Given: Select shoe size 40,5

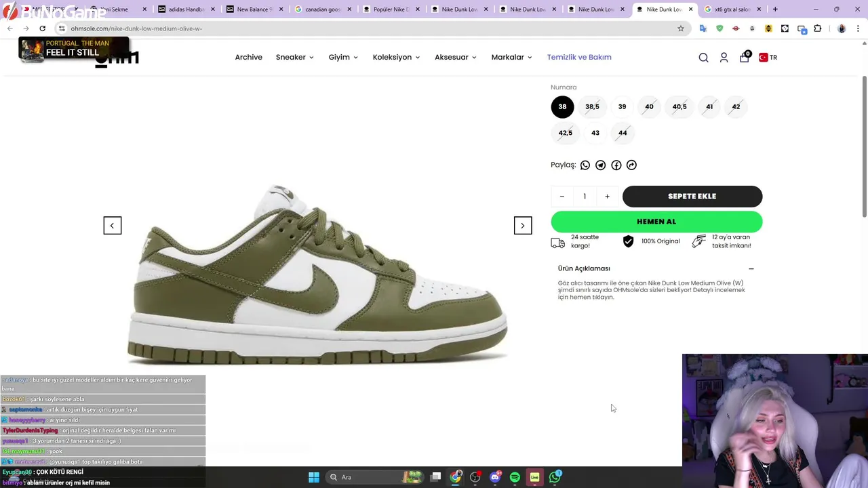Looking at the screenshot, I should click(x=679, y=106).
